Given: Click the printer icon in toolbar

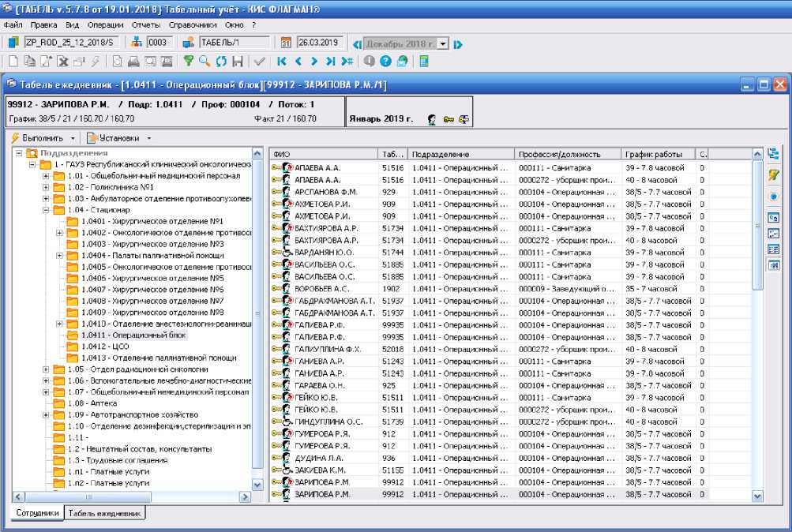Looking at the screenshot, I should click(x=134, y=62).
